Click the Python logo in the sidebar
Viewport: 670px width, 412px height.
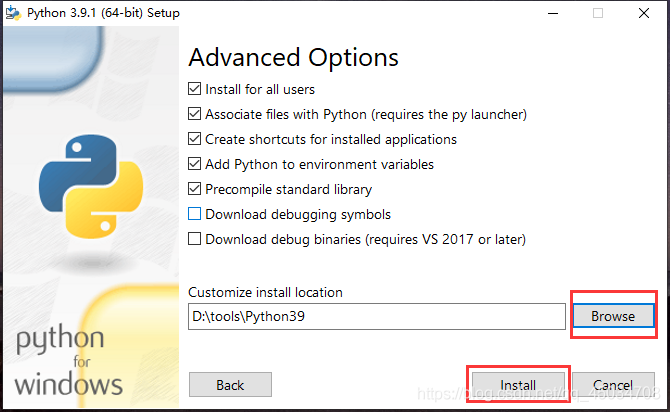(91, 186)
